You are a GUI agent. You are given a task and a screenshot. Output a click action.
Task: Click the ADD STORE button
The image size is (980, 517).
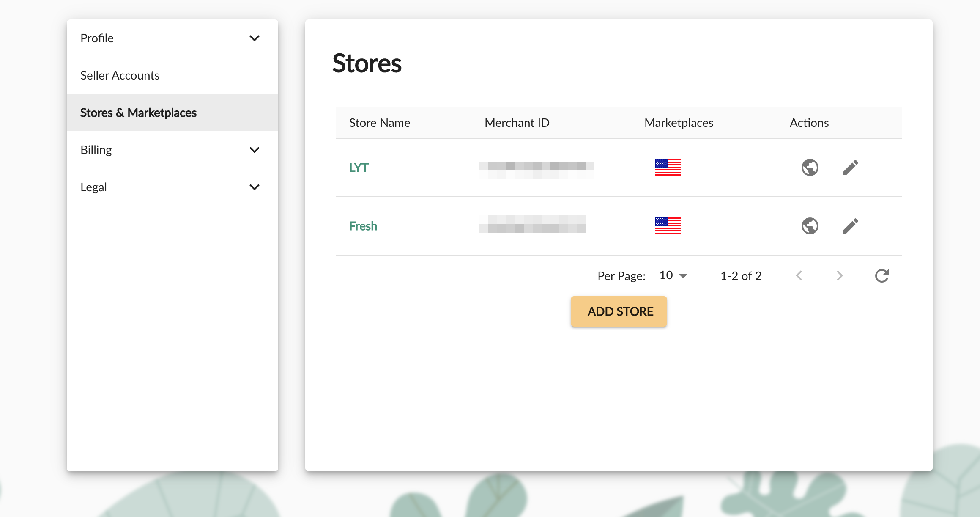(x=619, y=311)
